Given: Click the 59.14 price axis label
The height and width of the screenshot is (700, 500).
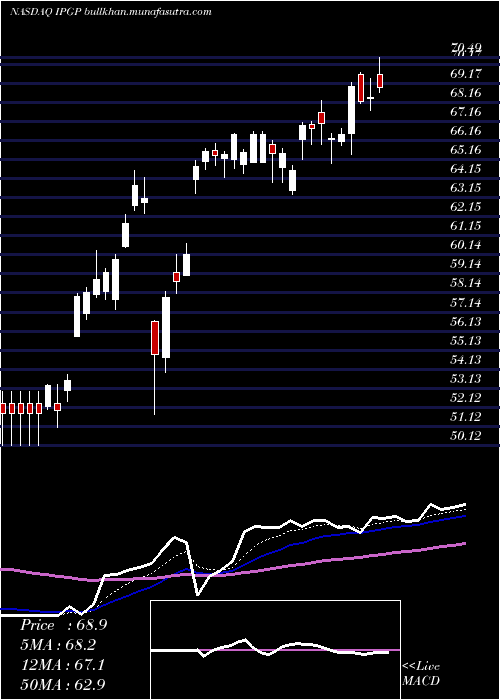Looking at the screenshot, I should [466, 264].
